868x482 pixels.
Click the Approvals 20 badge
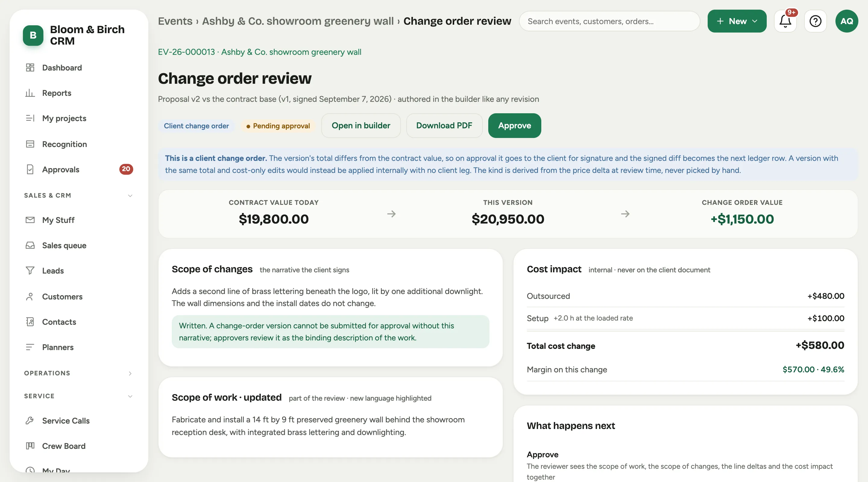point(126,169)
